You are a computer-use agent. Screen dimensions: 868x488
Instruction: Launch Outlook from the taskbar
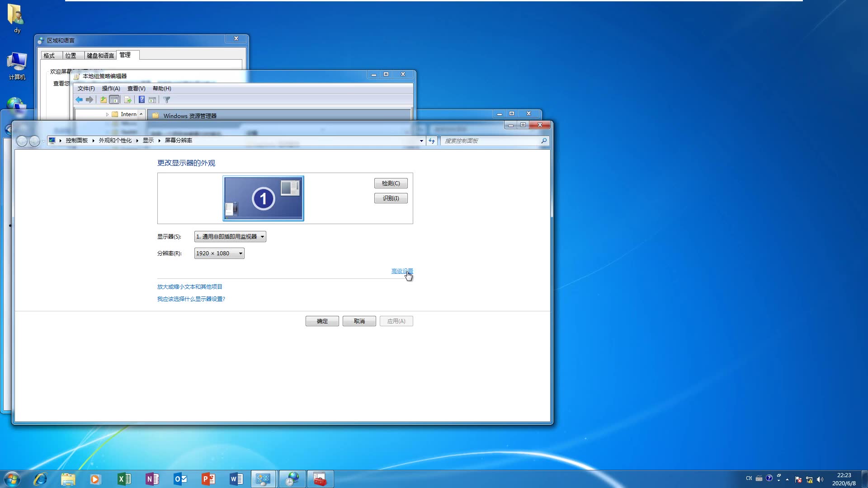click(180, 479)
